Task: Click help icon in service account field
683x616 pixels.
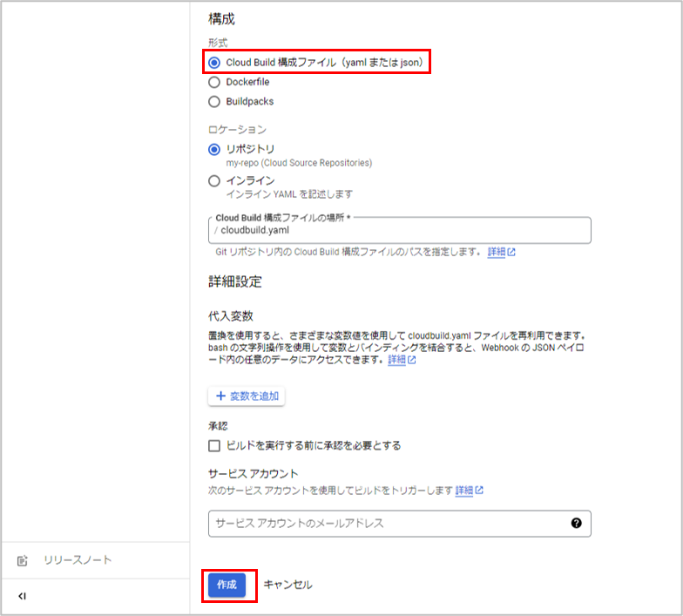Action: click(x=577, y=523)
